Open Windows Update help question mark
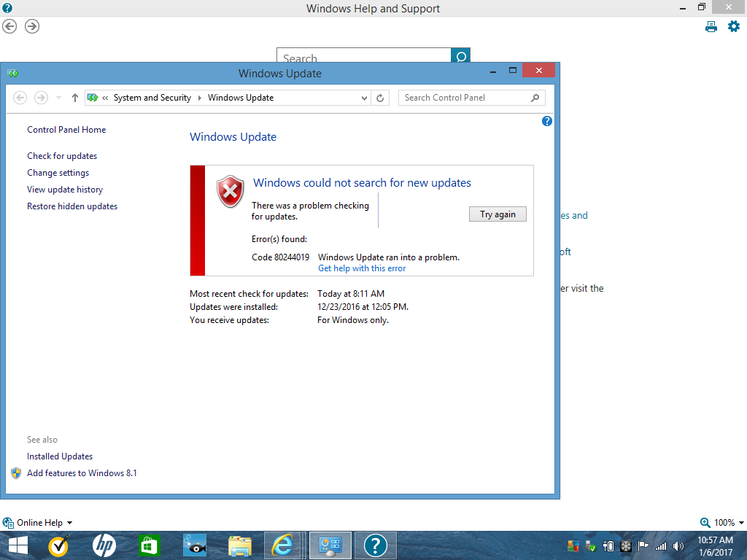The image size is (747, 560). (547, 121)
